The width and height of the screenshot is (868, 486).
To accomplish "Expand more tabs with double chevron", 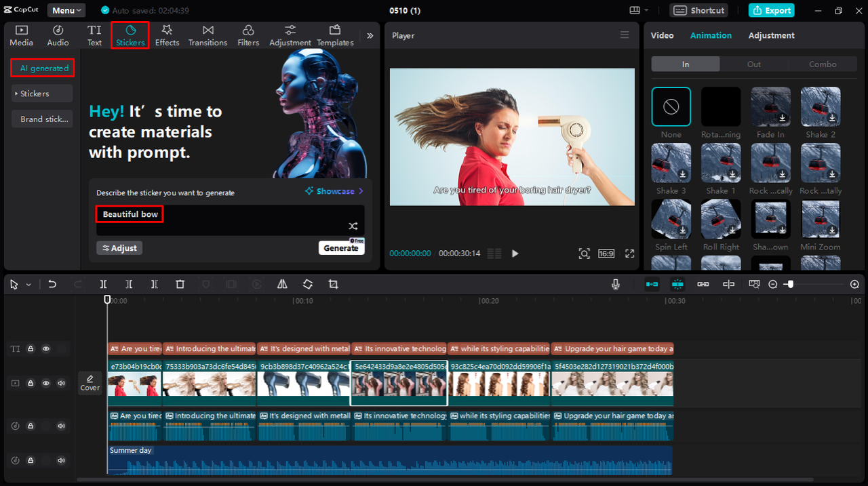I will (370, 35).
